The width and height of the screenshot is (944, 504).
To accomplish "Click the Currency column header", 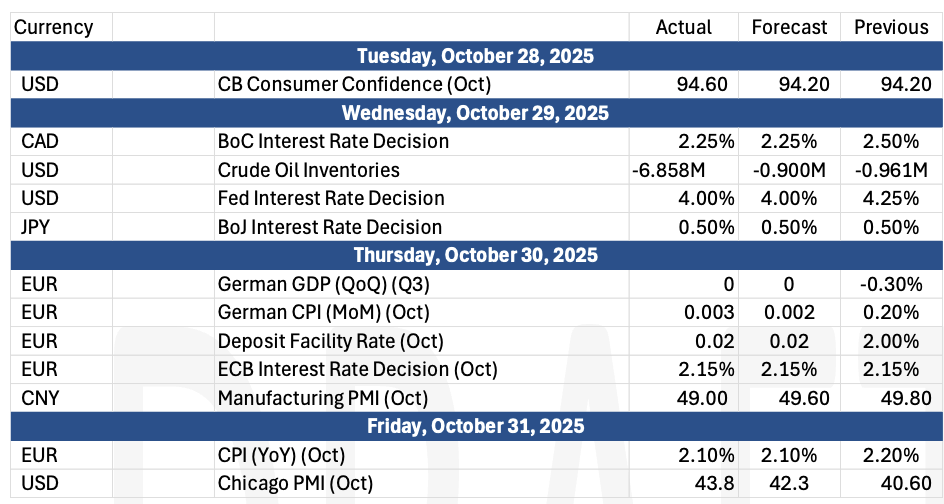I will 54,27.
